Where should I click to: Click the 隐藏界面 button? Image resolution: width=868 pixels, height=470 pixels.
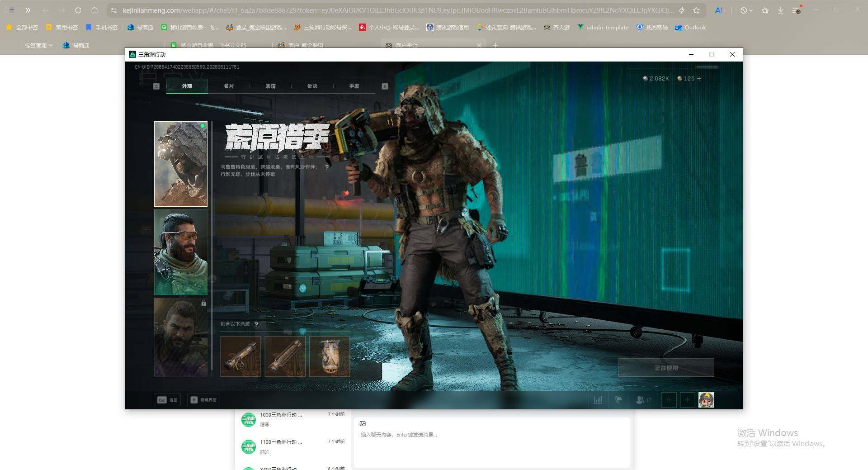click(203, 400)
